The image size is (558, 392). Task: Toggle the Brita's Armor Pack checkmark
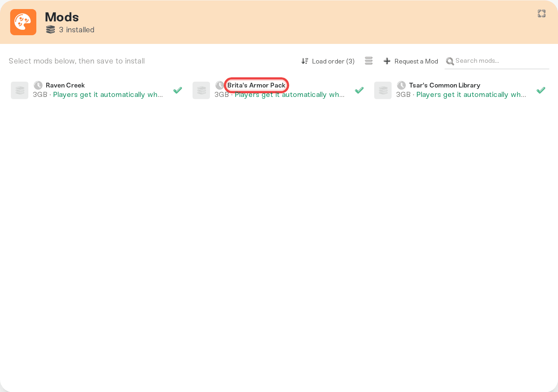(x=359, y=90)
